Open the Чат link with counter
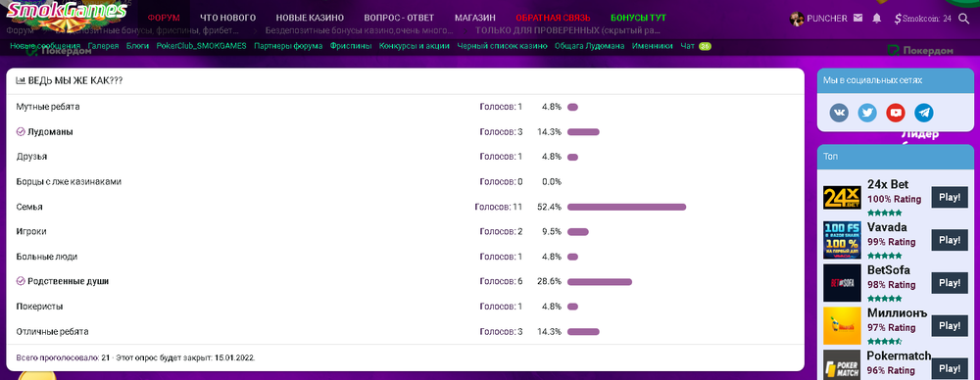980x380 pixels. coord(696,46)
